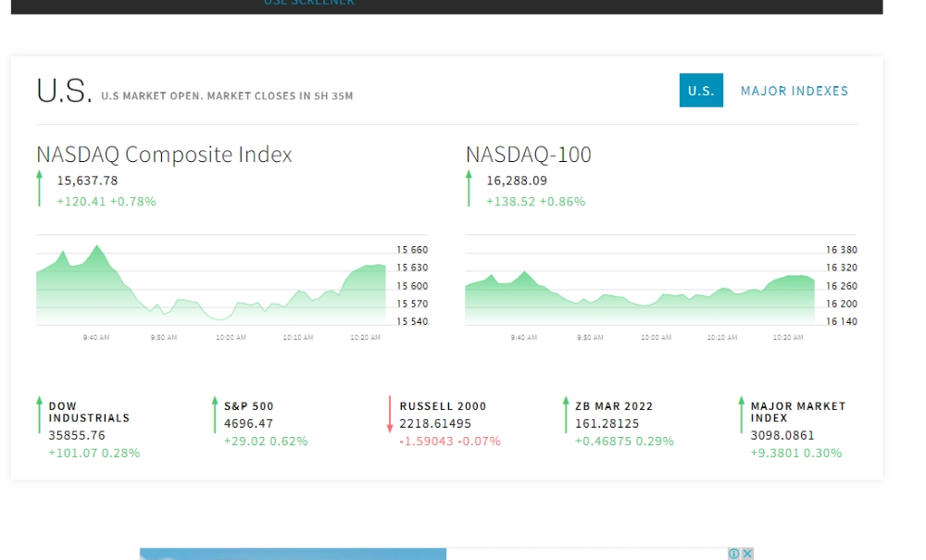The width and height of the screenshot is (926, 560).
Task: Click the Russell 2000 red down arrow
Action: click(390, 415)
